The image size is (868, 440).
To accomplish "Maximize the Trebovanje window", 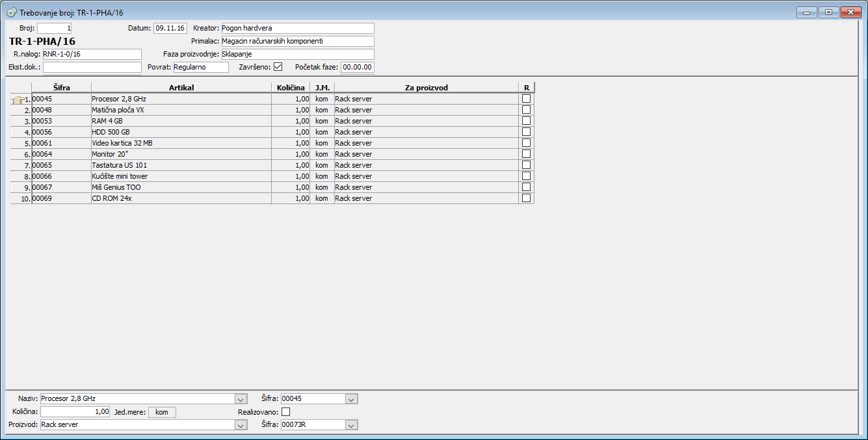I will tap(828, 12).
